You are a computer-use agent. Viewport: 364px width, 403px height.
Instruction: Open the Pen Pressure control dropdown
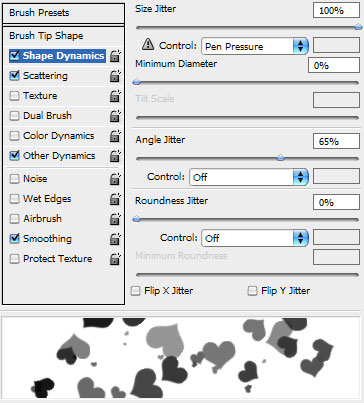255,46
